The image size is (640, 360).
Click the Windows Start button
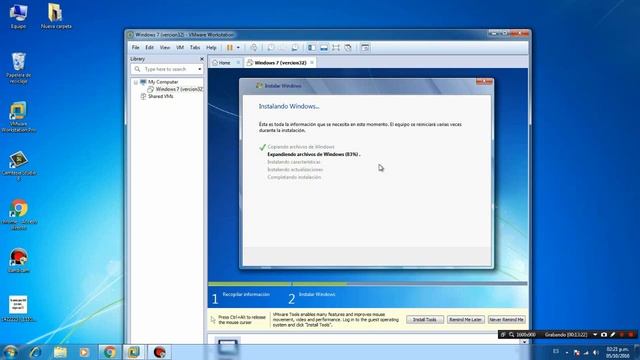click(x=10, y=352)
